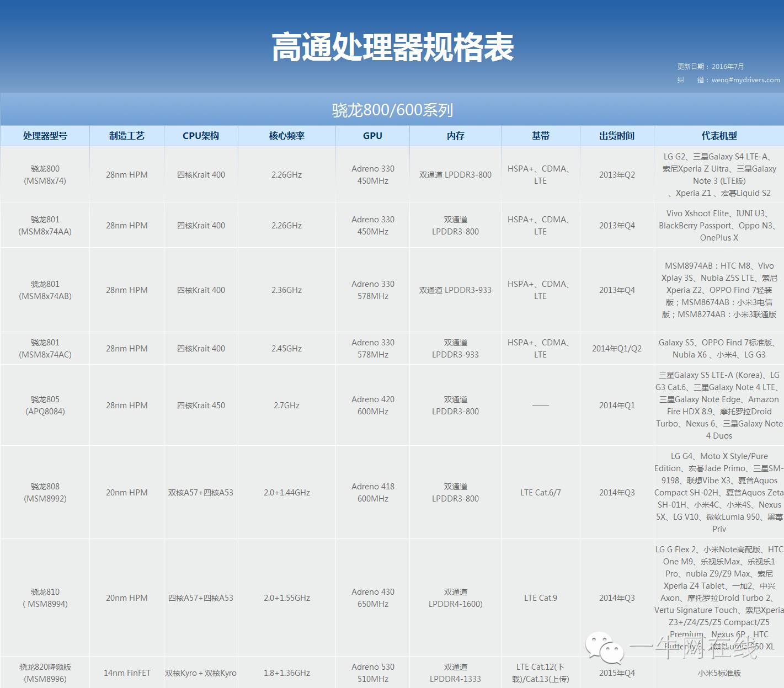Click the 2.0+1.55GHz frequency cell
The width and height of the screenshot is (784, 688).
287,598
